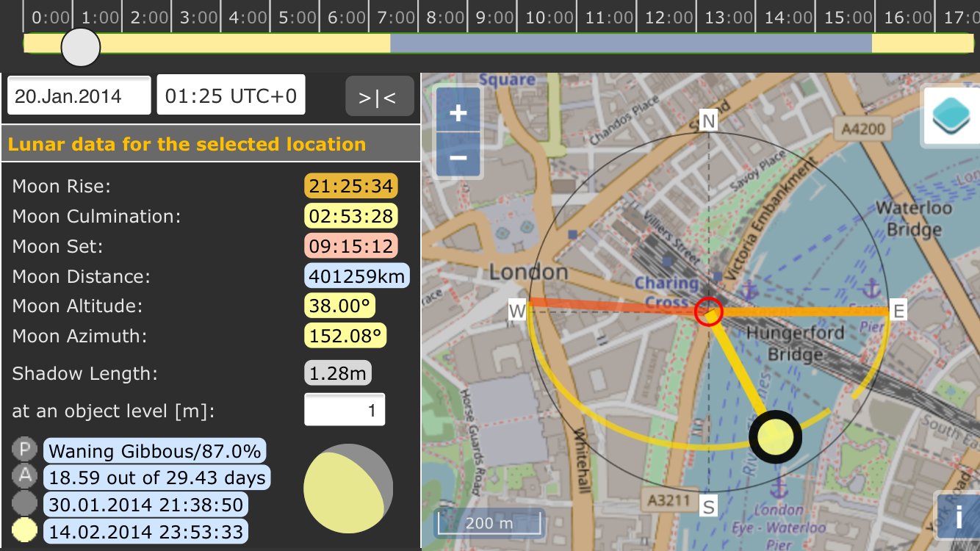Grab the time slider handle

(80, 47)
